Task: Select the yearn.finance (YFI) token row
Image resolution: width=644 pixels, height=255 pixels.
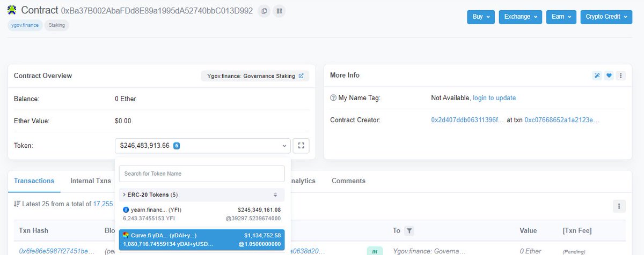Action: click(x=202, y=214)
